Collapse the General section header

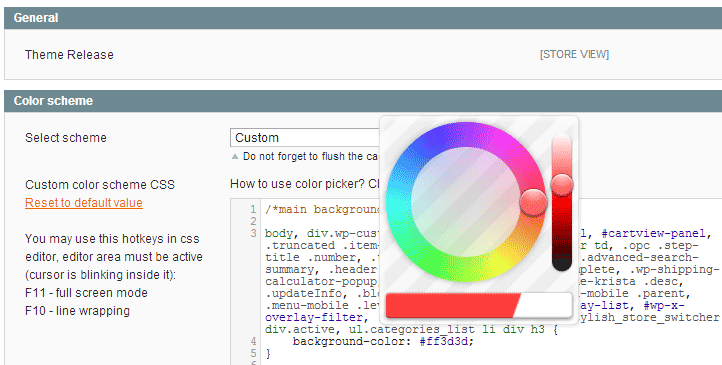[x=363, y=18]
